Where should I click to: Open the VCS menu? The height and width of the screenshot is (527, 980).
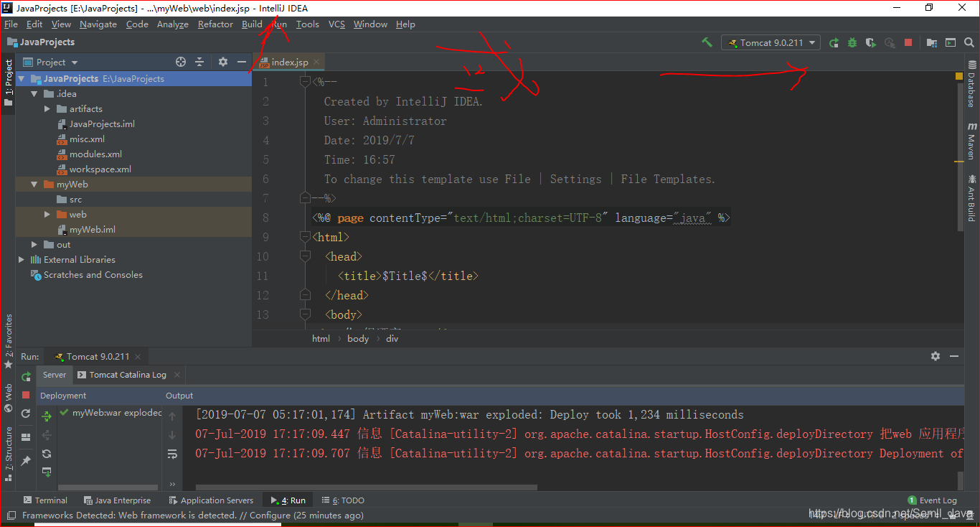click(336, 24)
